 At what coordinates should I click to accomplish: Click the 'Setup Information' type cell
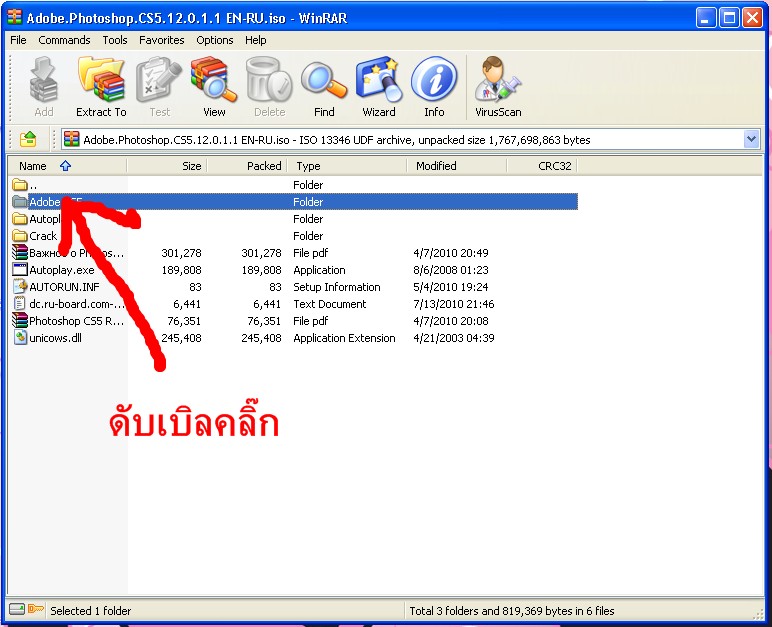click(x=337, y=287)
